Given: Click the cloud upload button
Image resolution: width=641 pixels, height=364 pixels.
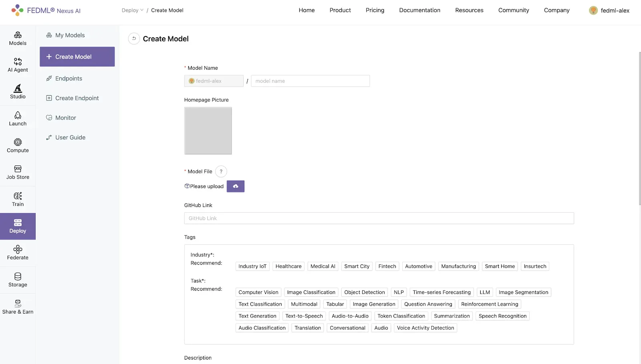Looking at the screenshot, I should click(236, 186).
